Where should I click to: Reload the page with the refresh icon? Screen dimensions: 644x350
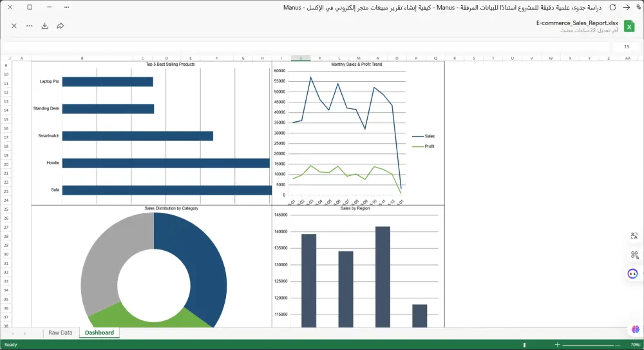pos(612,7)
